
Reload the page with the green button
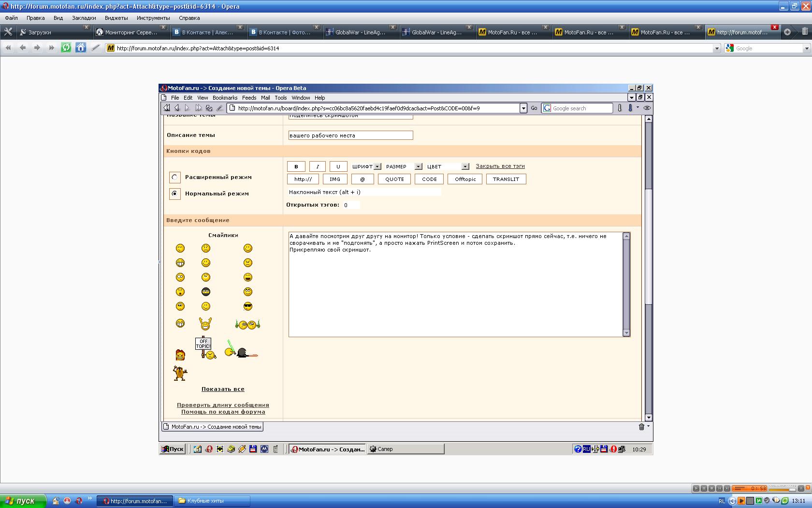coord(66,47)
